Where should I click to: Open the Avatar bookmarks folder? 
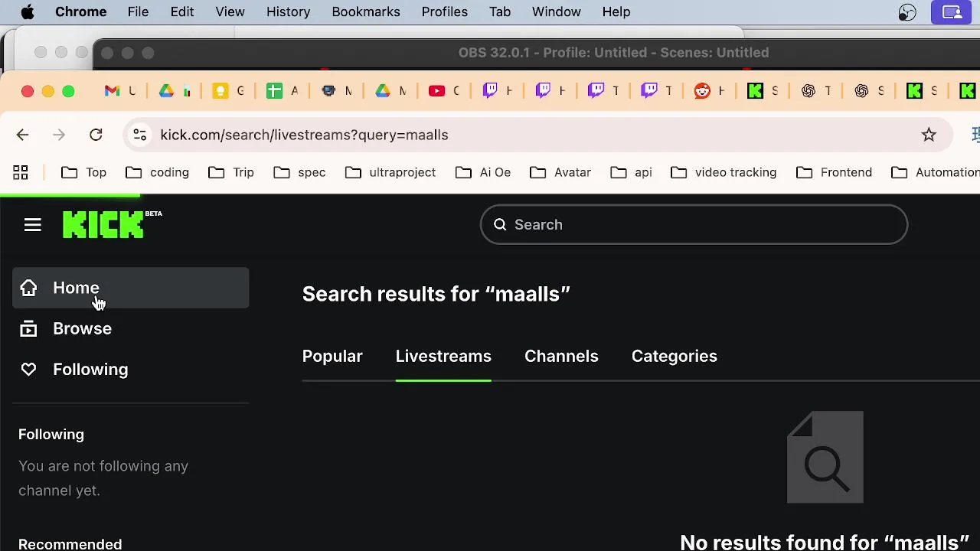click(560, 173)
